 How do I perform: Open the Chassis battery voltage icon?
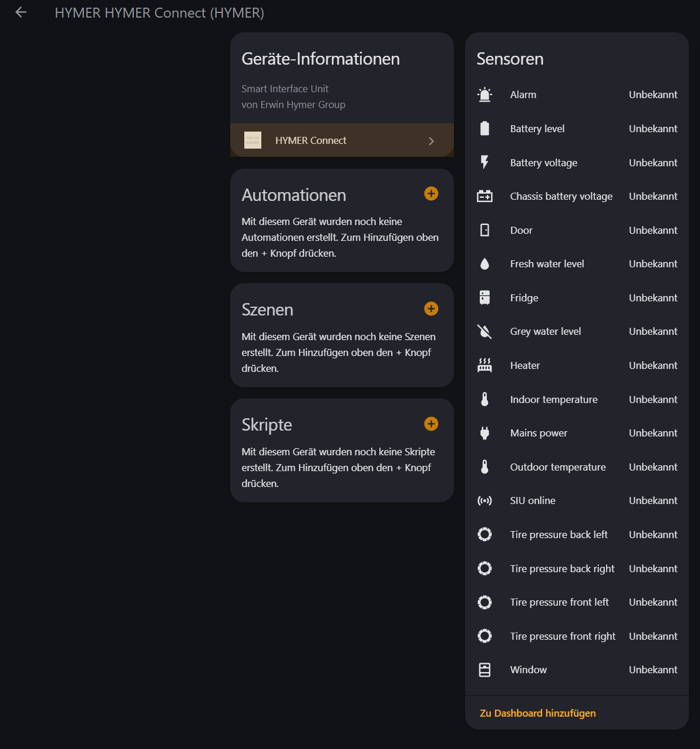(484, 196)
